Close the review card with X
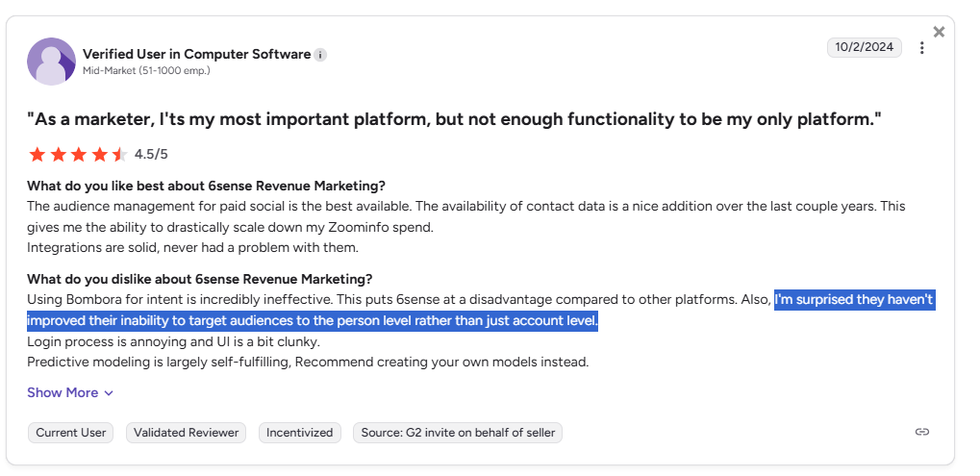The height and width of the screenshot is (476, 980). pos(939,32)
